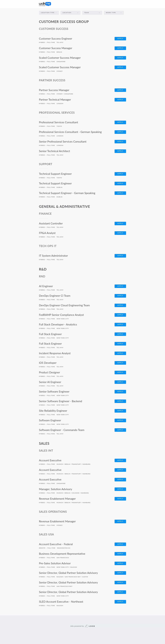Open Senior Technical Architect job posting
This screenshot has width=165, height=644.
pyautogui.click(x=54, y=151)
